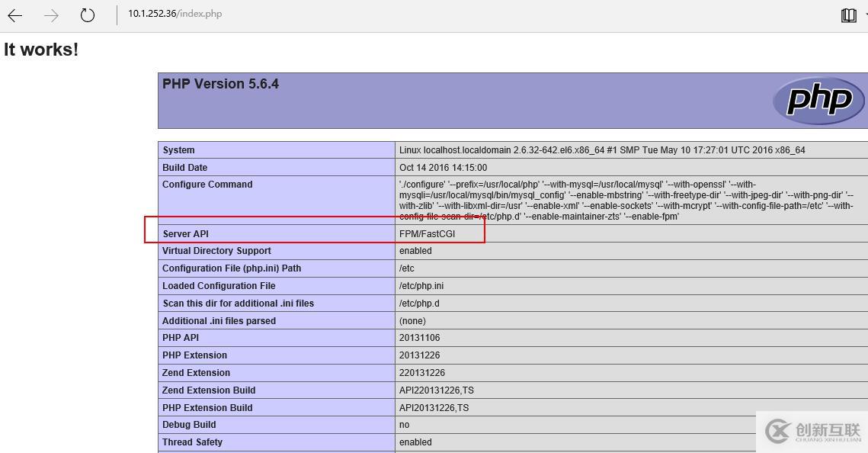Open the reading list panel icon

pyautogui.click(x=848, y=14)
